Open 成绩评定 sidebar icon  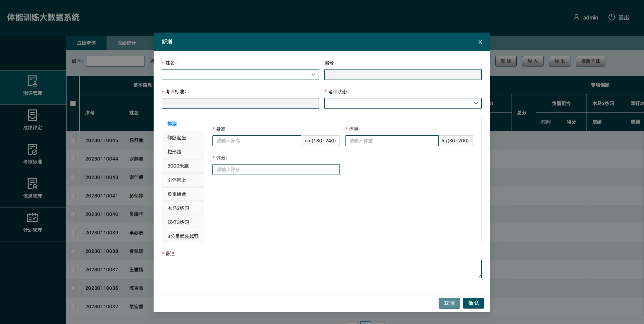click(33, 115)
